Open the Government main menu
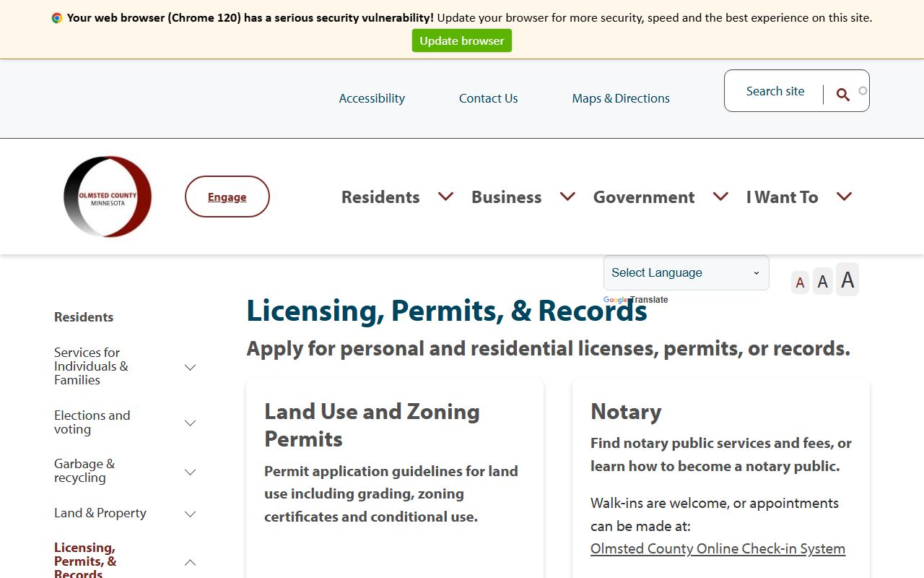Viewport: 924px width, 578px height. pos(644,197)
